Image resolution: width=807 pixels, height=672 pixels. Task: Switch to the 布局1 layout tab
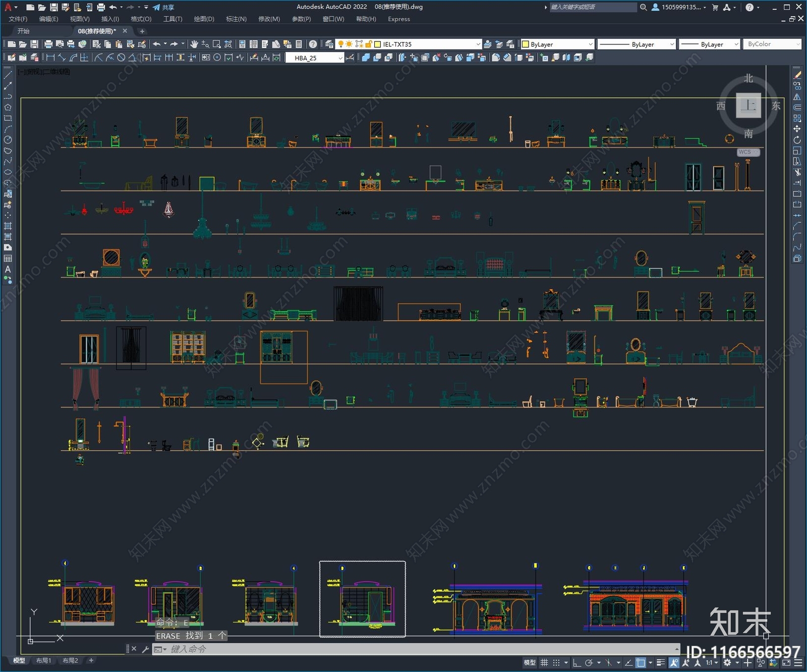click(43, 660)
